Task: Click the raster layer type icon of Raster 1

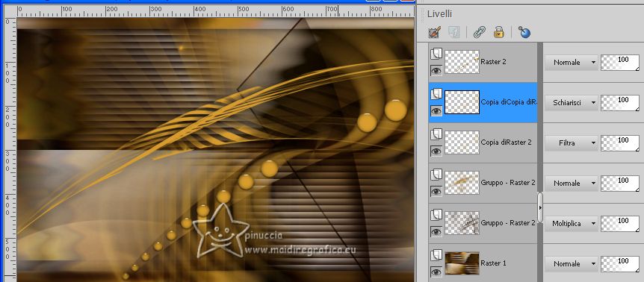Action: pos(436,256)
